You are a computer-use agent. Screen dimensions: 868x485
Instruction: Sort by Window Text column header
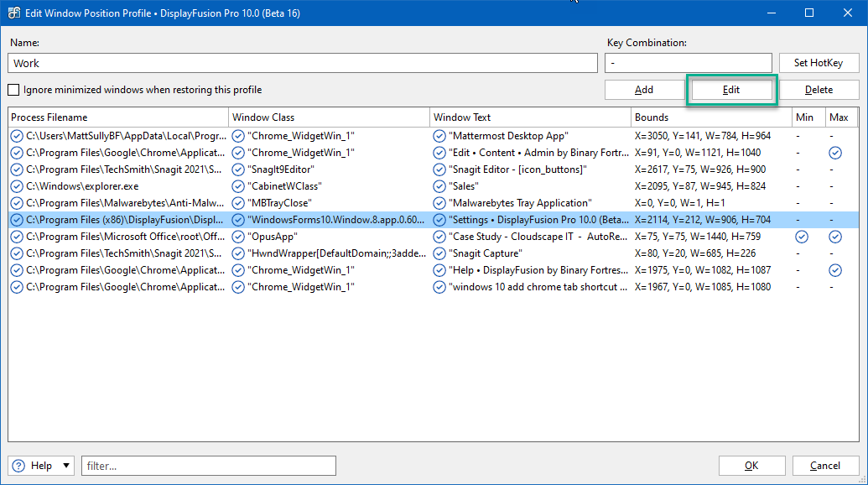click(x=530, y=117)
